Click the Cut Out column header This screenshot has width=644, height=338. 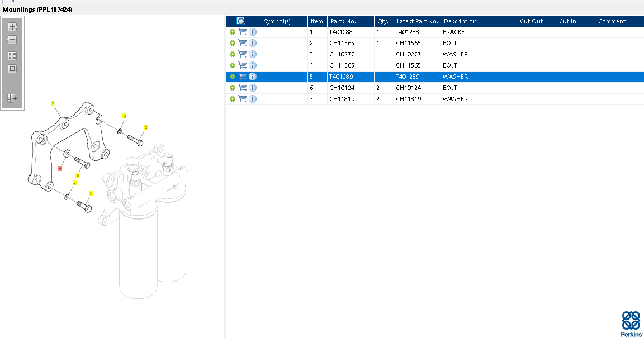537,21
